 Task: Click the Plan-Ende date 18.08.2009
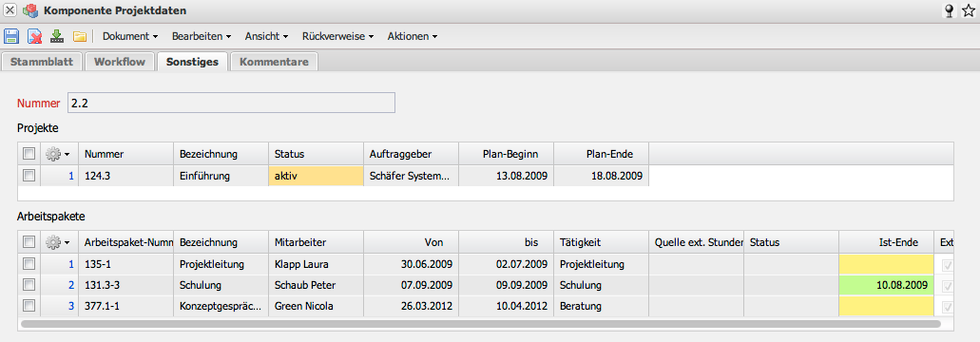pyautogui.click(x=601, y=176)
